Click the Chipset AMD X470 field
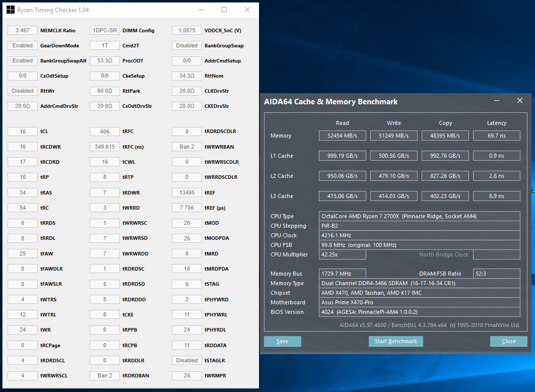535x392 pixels. tap(419, 293)
